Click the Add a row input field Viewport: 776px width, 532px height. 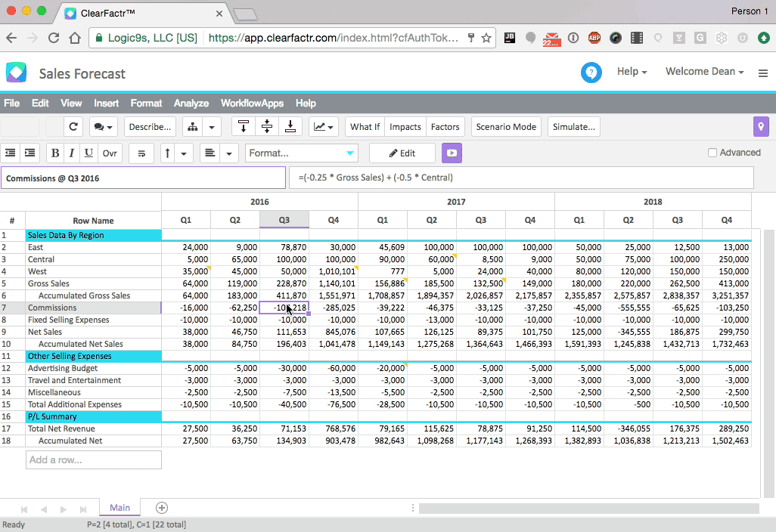(x=94, y=459)
